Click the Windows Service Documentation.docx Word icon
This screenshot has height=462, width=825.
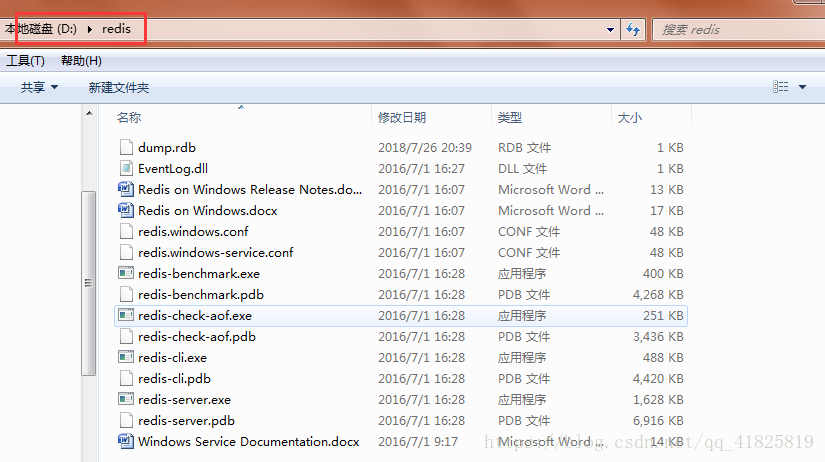click(126, 441)
